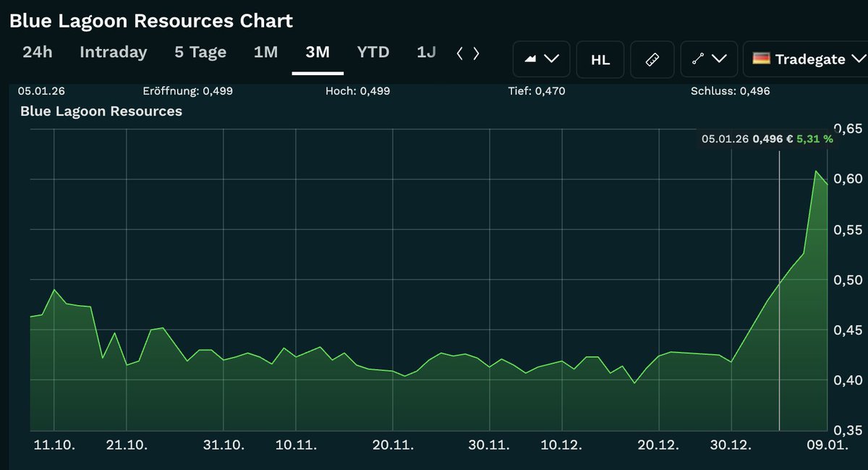
Task: Click the 10.12. x-axis date label
Action: 561,445
